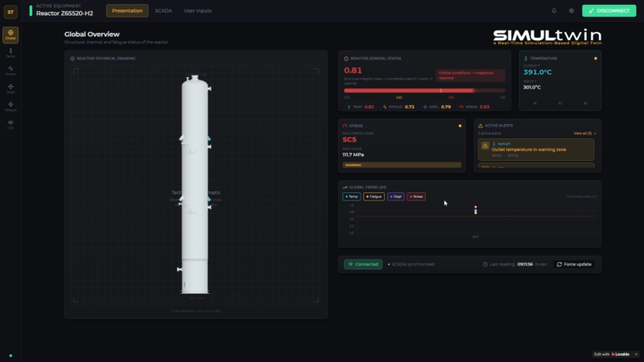Close the Edit with Lovable badge
The image size is (644, 362).
click(x=635, y=354)
